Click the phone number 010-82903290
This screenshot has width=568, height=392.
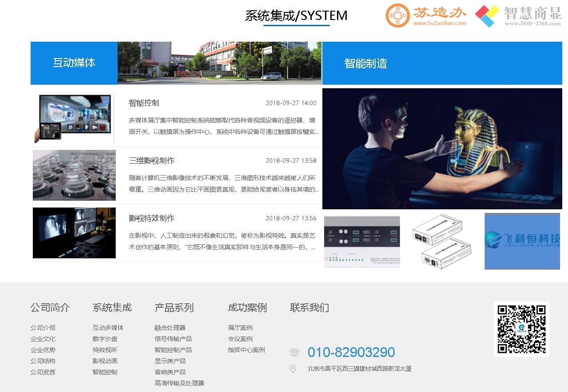(351, 353)
